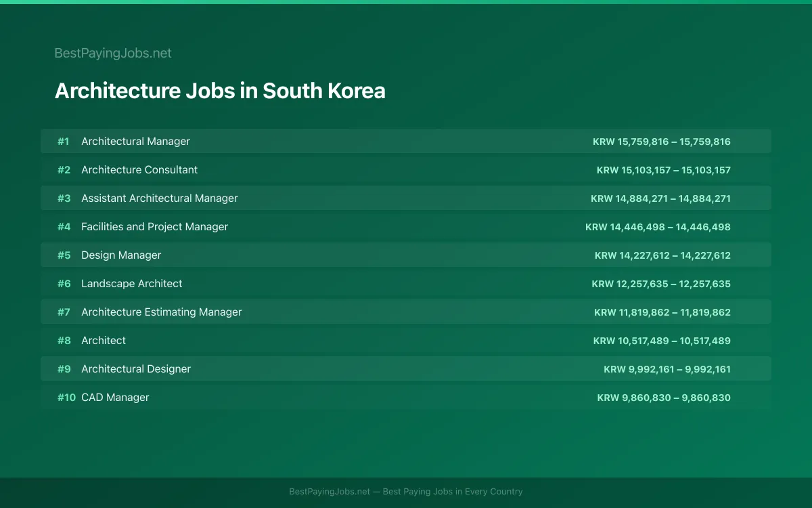Click salary KRW 9,992,161 – 9,992,161
This screenshot has width=812, height=508.
click(667, 369)
